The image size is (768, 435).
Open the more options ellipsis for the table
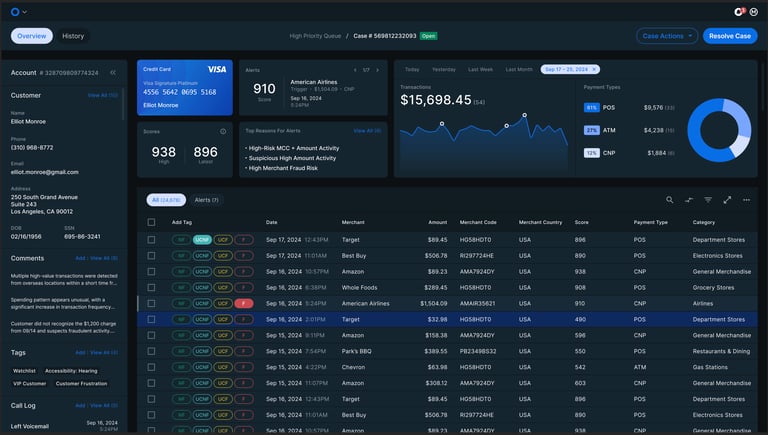[746, 199]
